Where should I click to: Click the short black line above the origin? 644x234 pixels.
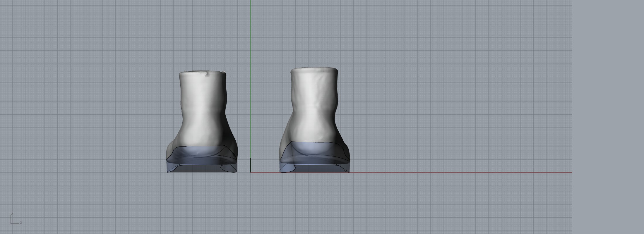click(251, 164)
